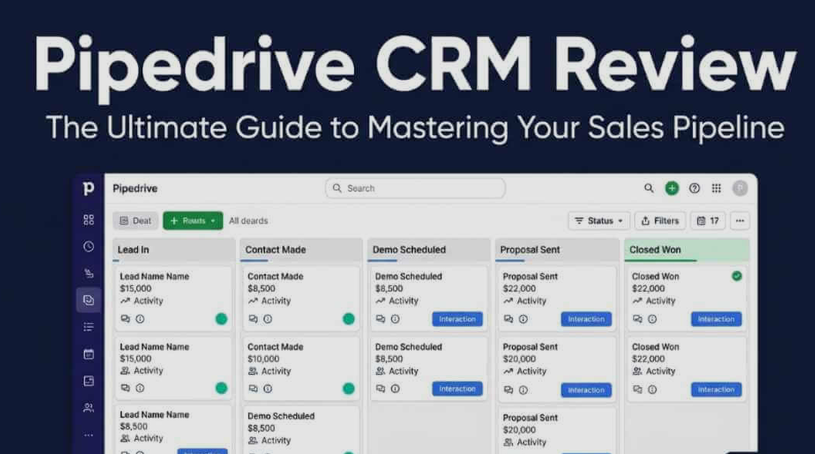Open the dashboard grid icon in sidebar
The width and height of the screenshot is (815, 454).
click(x=88, y=220)
